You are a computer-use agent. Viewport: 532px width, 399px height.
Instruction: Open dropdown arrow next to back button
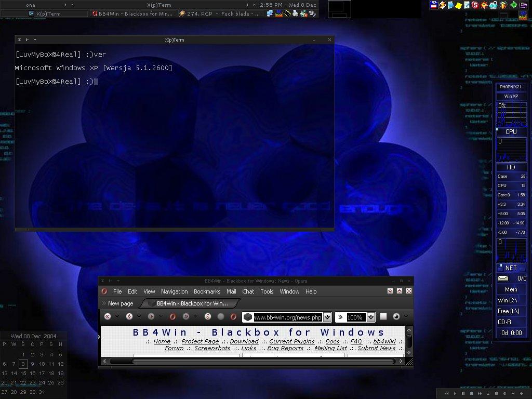point(139,316)
